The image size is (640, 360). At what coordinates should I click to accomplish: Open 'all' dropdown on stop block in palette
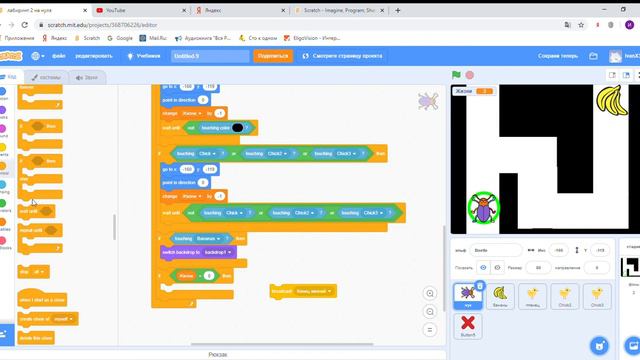click(x=39, y=272)
